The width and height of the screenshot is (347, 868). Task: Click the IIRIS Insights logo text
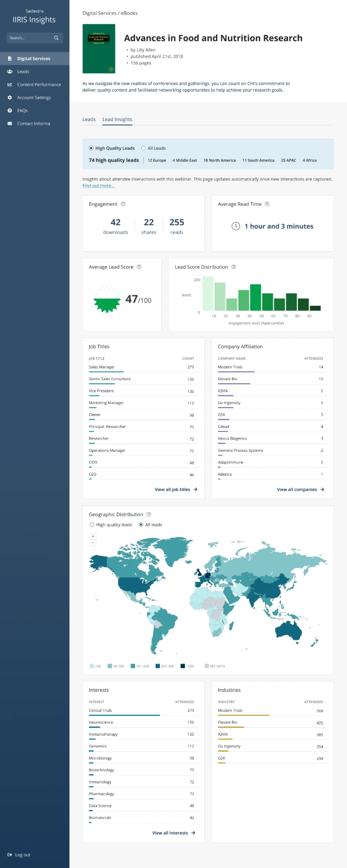[x=34, y=20]
